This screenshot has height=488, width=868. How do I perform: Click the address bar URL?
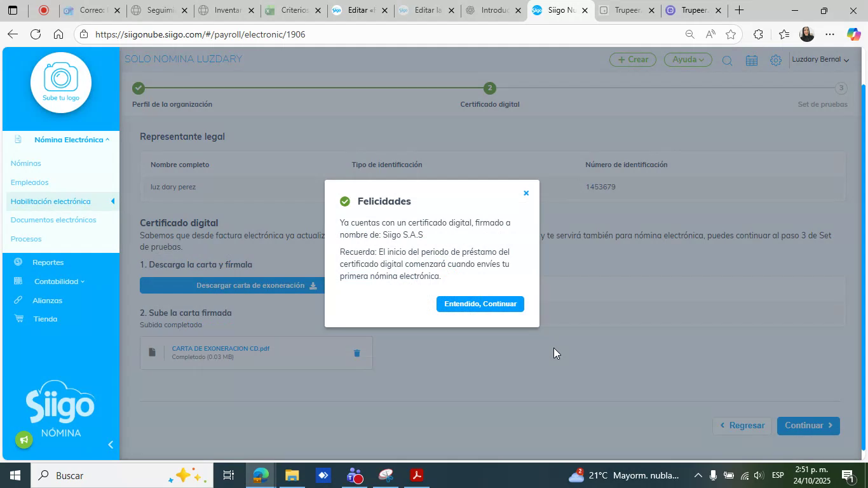tap(200, 34)
